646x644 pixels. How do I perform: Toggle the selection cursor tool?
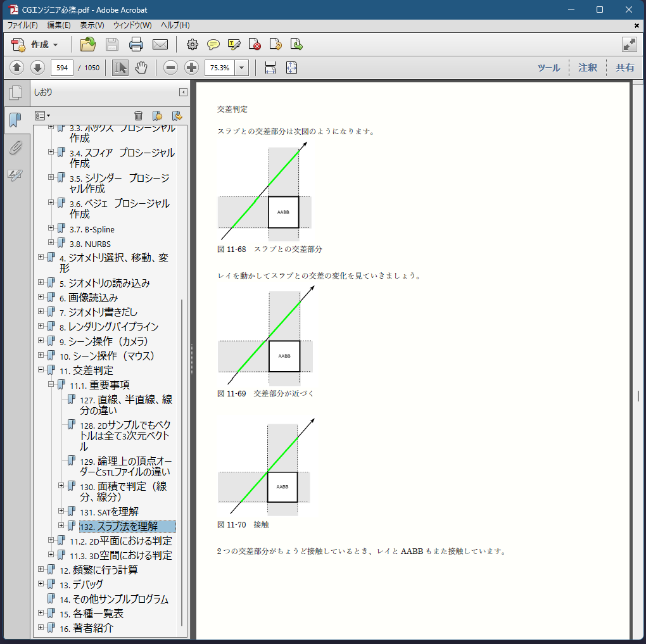point(120,68)
